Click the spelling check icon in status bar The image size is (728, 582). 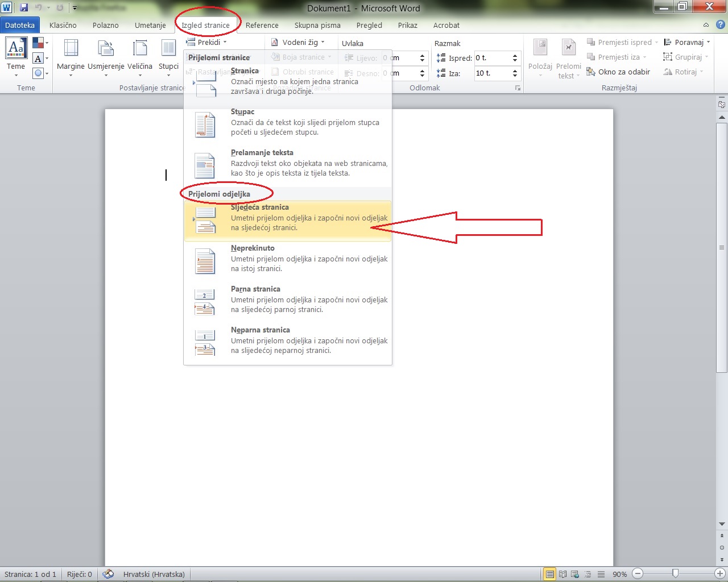(x=108, y=574)
